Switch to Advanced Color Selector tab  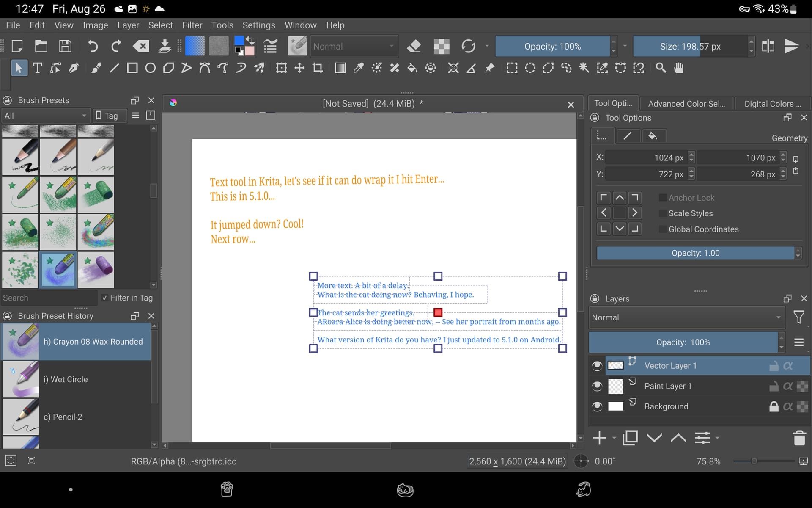click(686, 104)
